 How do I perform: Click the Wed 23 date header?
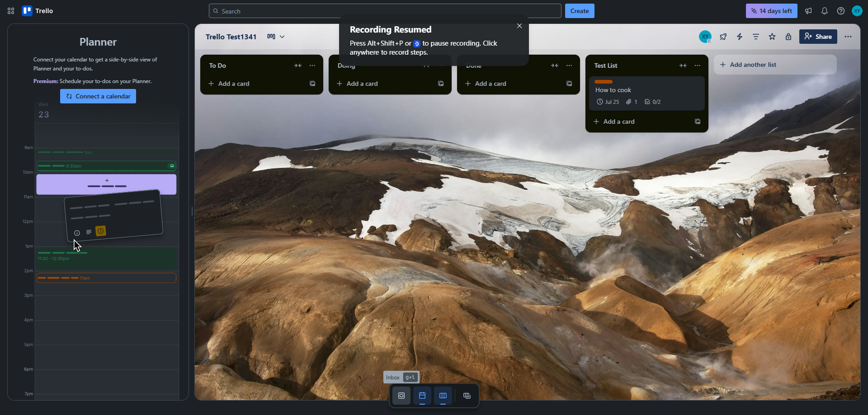tap(43, 111)
